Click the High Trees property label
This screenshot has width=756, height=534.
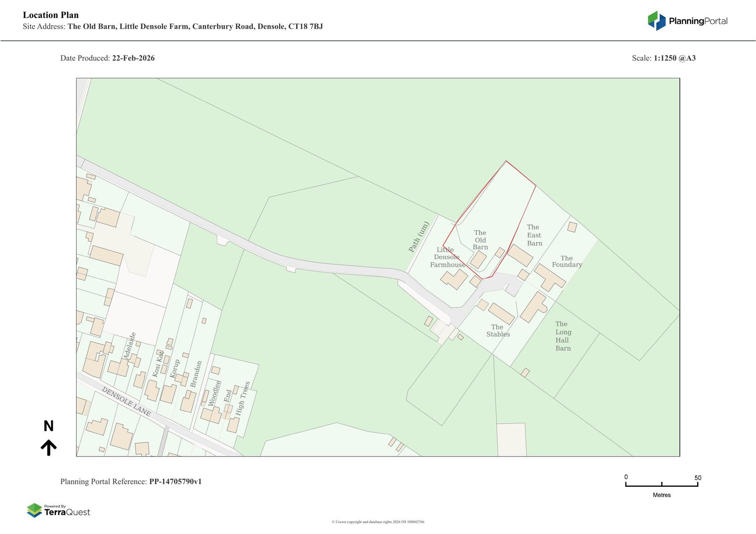(x=242, y=398)
